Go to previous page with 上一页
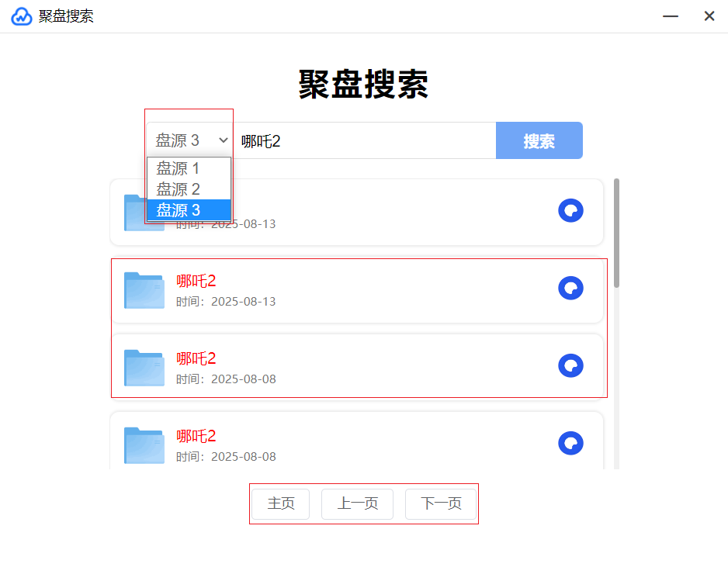 357,503
